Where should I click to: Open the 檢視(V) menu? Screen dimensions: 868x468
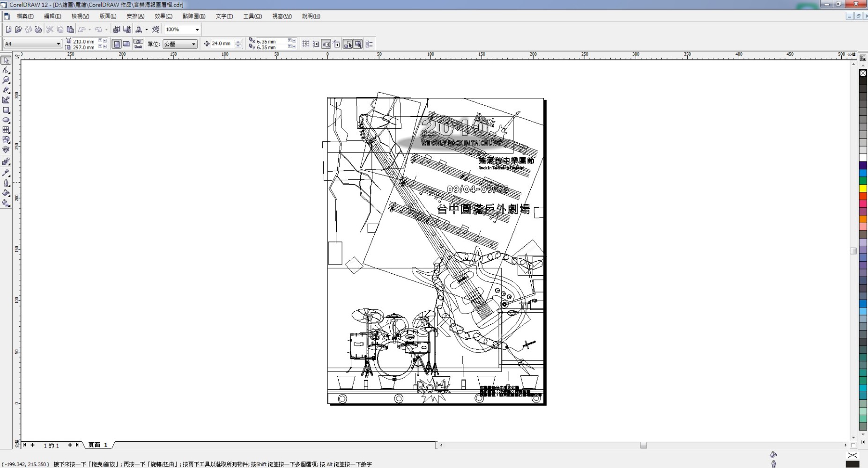(x=80, y=16)
